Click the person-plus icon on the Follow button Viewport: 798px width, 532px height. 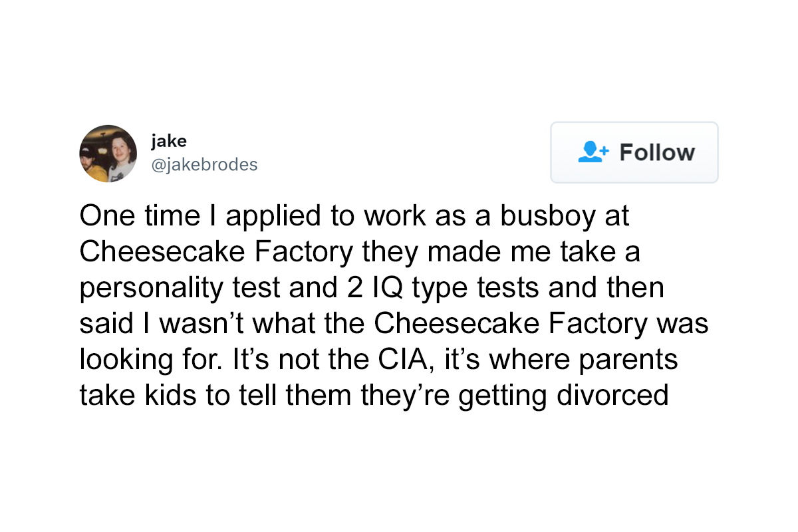(x=593, y=152)
